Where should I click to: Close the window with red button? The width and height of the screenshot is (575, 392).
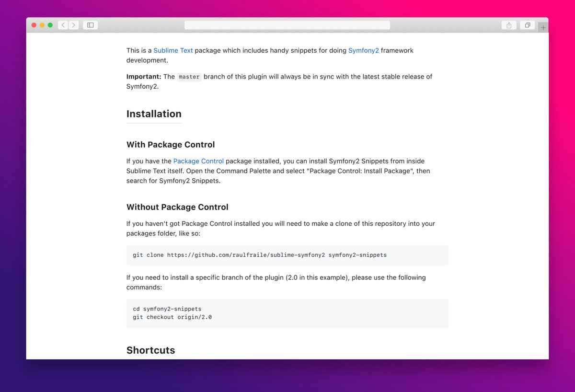34,25
